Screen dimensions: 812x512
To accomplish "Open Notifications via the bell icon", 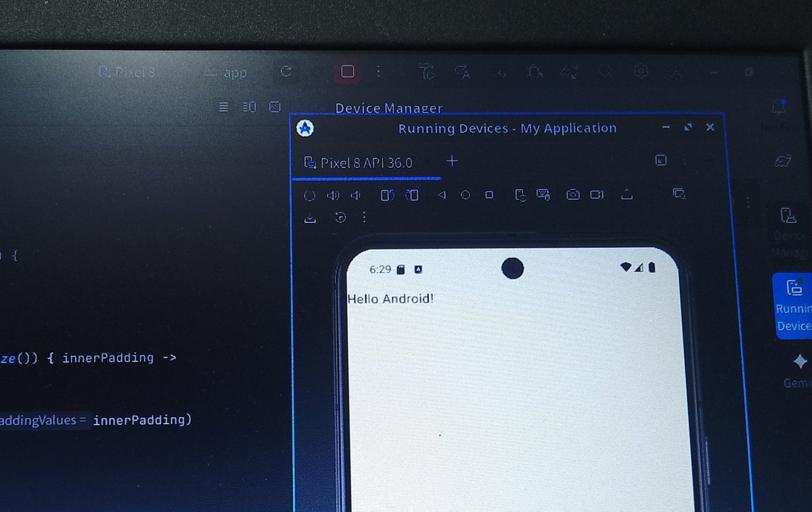I will tap(779, 107).
